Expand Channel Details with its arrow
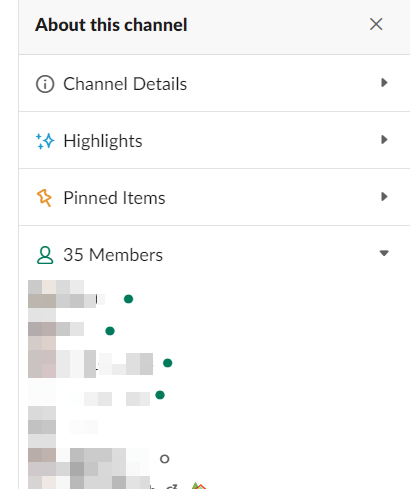 pyautogui.click(x=384, y=83)
